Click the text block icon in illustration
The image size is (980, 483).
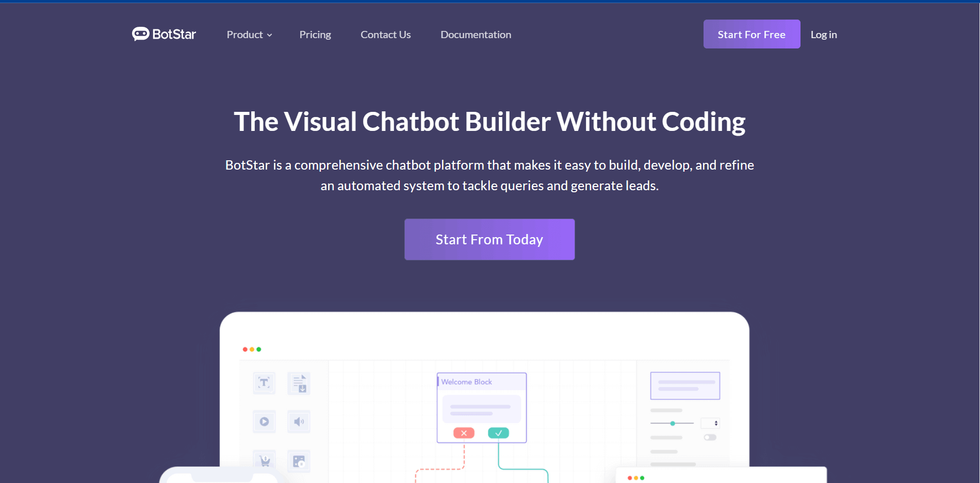(x=264, y=382)
